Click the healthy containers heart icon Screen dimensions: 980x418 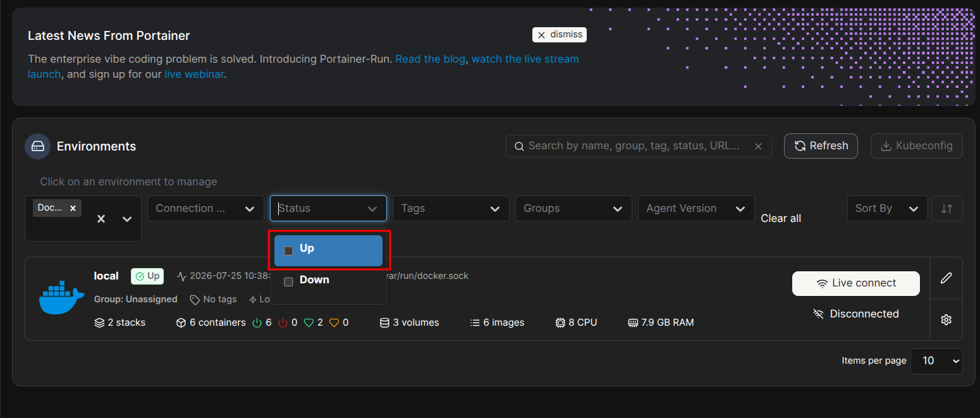[x=309, y=323]
